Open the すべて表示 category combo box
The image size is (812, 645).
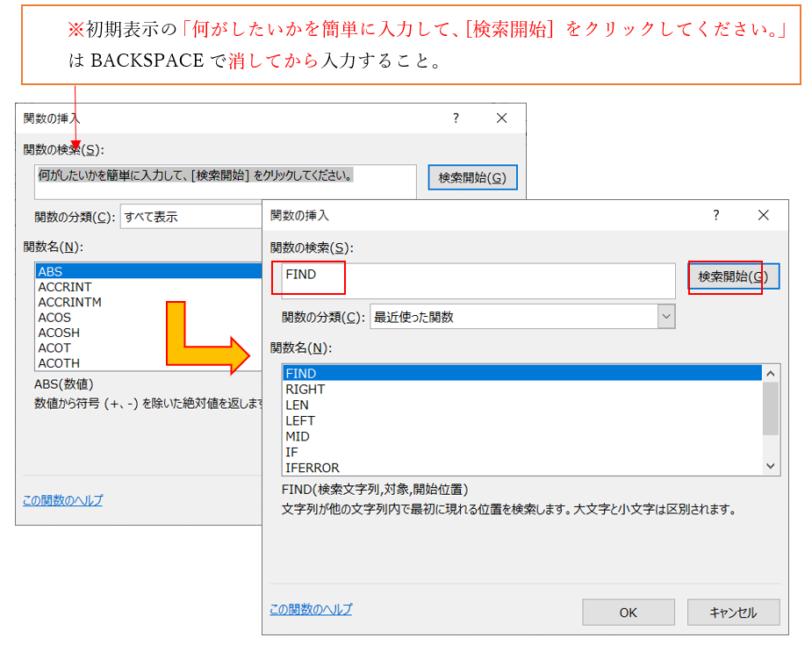[190, 217]
